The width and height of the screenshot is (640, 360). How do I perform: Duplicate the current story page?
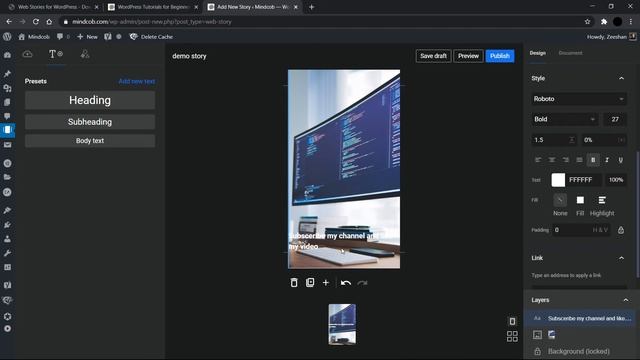[x=310, y=282]
